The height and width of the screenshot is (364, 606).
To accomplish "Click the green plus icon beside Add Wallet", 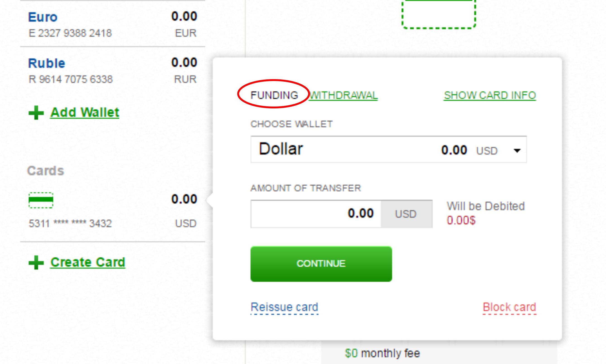I will point(36,113).
